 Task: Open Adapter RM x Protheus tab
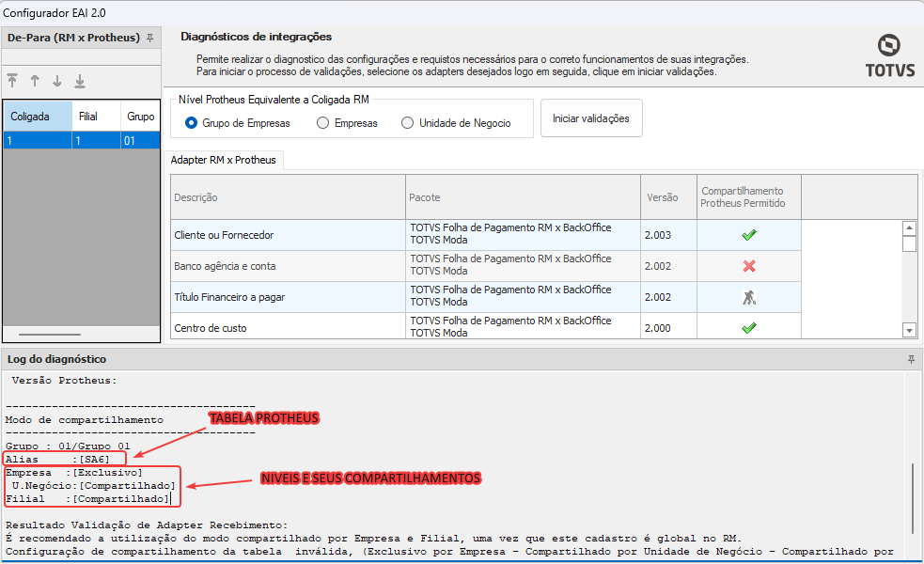coord(224,160)
